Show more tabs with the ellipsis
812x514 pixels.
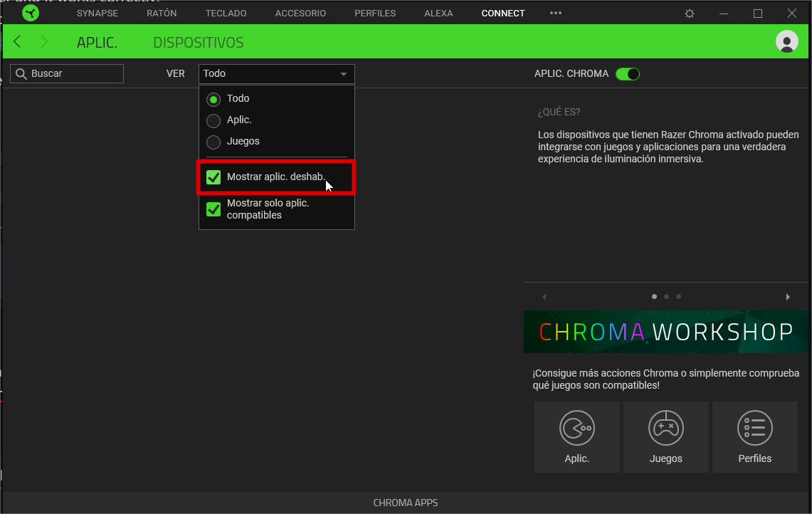point(556,13)
